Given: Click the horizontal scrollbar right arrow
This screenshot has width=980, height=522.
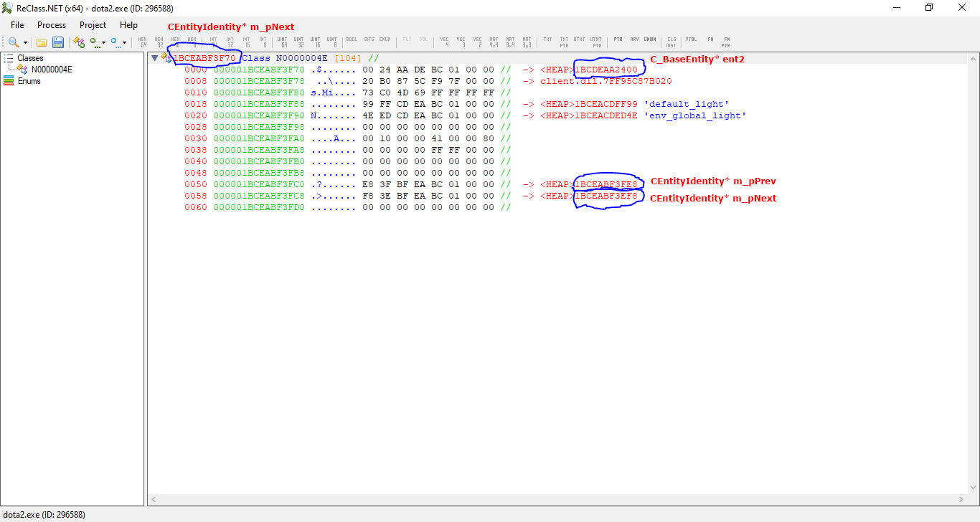Looking at the screenshot, I should [962, 500].
